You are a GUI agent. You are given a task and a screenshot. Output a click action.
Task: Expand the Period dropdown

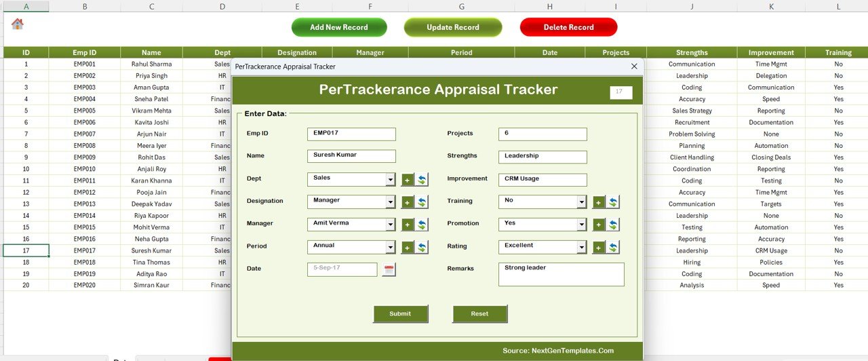[391, 247]
